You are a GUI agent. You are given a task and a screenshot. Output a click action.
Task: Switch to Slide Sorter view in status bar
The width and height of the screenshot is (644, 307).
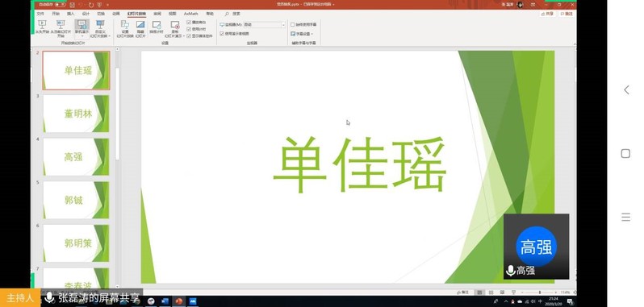coord(491,292)
